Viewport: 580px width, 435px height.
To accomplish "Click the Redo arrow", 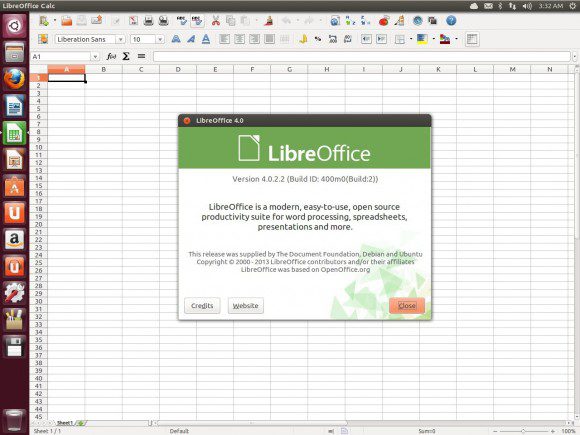I will [309, 21].
